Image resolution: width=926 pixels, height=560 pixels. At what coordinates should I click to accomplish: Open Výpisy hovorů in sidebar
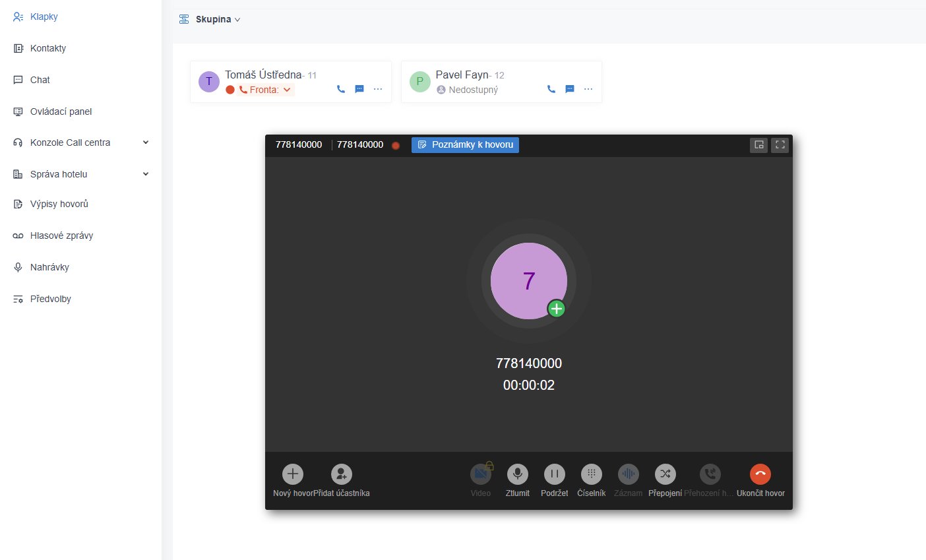pyautogui.click(x=59, y=204)
